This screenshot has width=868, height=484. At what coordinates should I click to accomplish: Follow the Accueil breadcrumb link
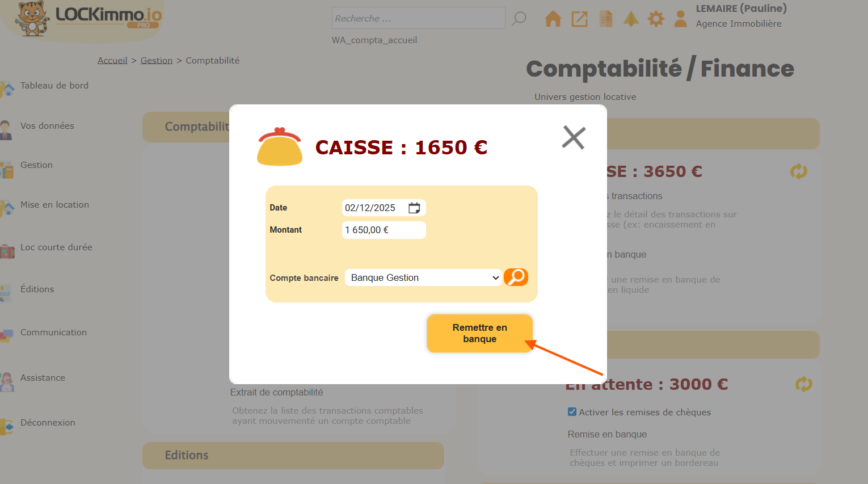coord(112,61)
